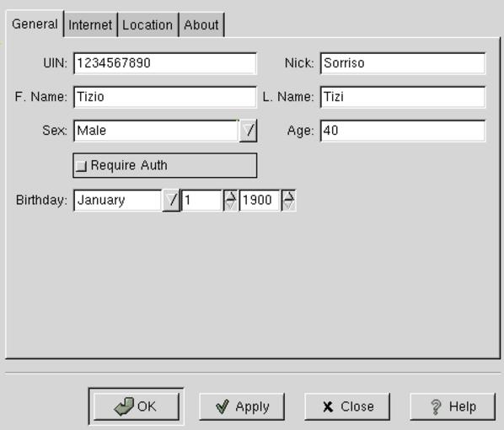Click the January month combo field
Viewport: 504px width, 430px height.
(x=118, y=201)
